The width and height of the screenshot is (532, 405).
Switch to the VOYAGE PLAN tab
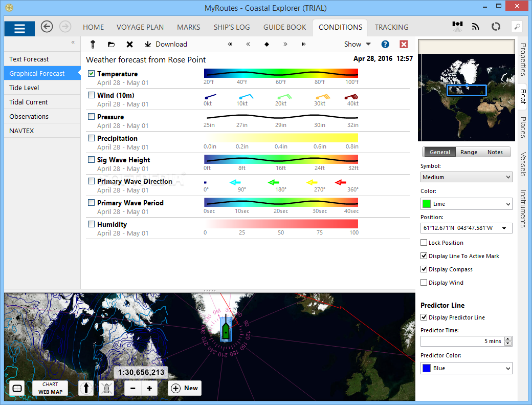coord(140,27)
